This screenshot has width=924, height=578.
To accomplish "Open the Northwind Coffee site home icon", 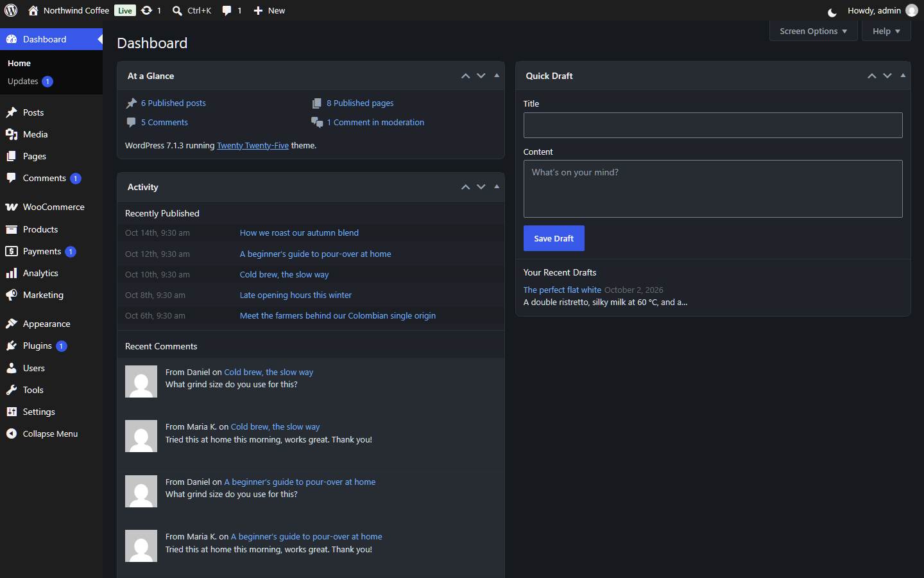I will [x=33, y=10].
